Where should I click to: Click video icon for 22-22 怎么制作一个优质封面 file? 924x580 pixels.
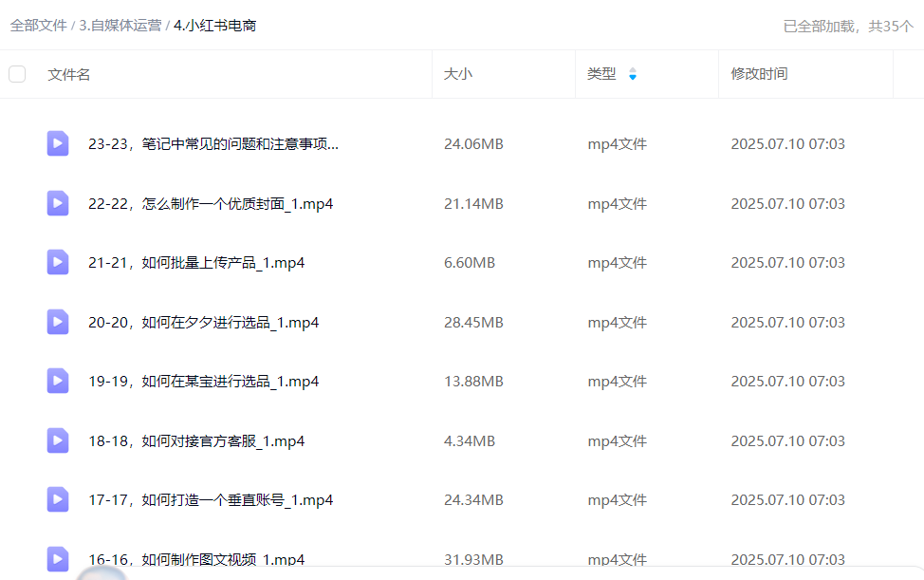[58, 203]
